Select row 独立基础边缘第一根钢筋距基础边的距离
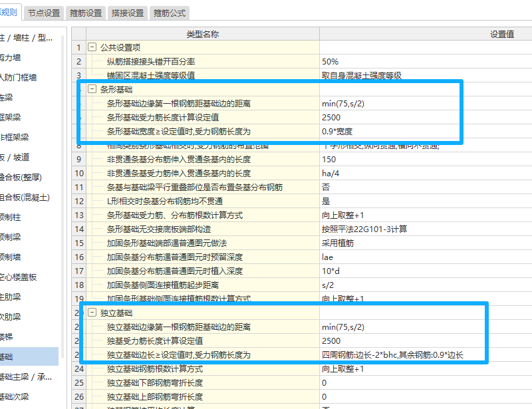Screen dimensions: 532x409 203,327
